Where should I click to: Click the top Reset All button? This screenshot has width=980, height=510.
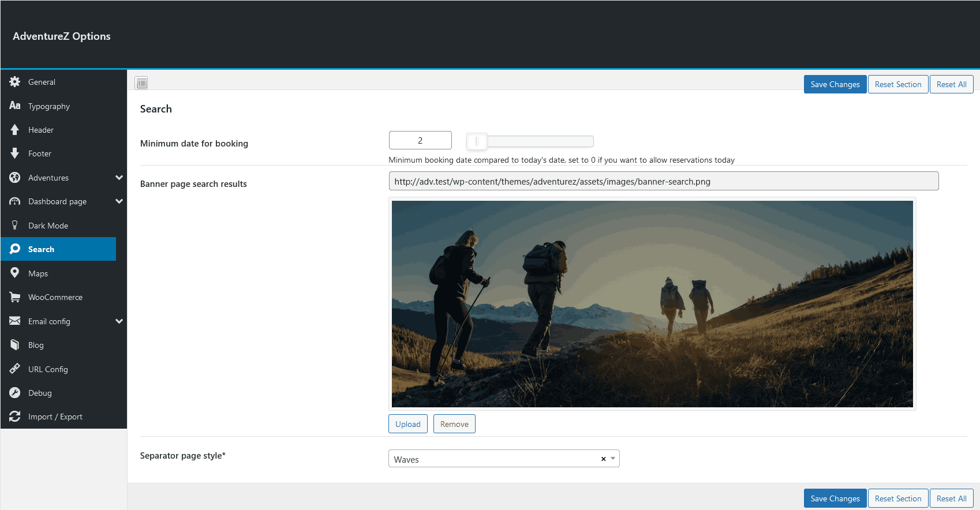click(952, 84)
